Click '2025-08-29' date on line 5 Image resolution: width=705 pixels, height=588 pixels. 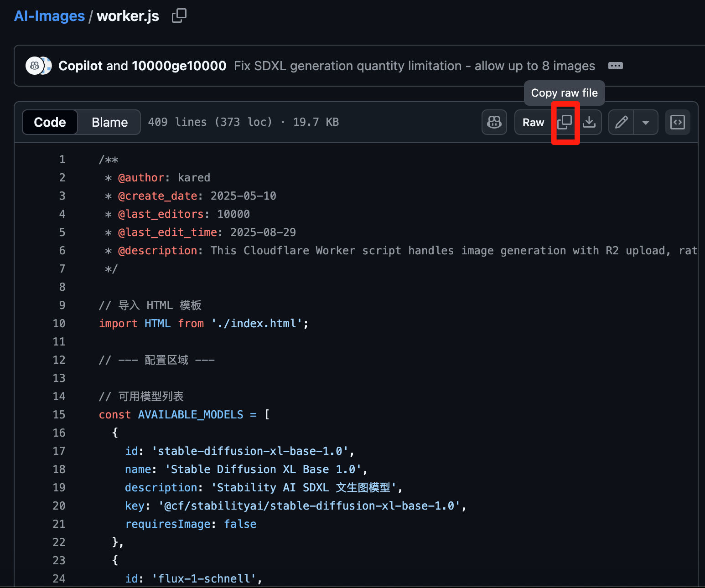(x=263, y=232)
